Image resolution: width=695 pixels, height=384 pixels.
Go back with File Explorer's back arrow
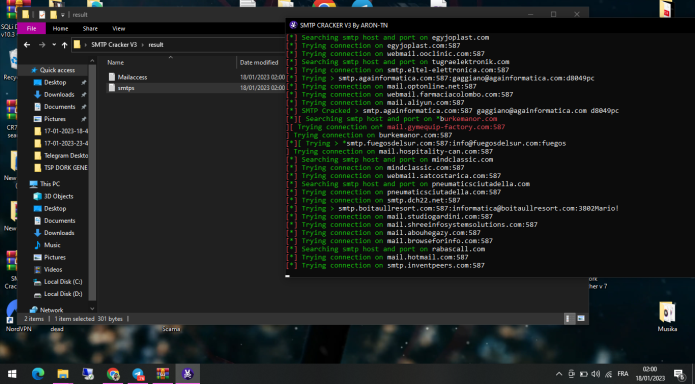(27, 45)
